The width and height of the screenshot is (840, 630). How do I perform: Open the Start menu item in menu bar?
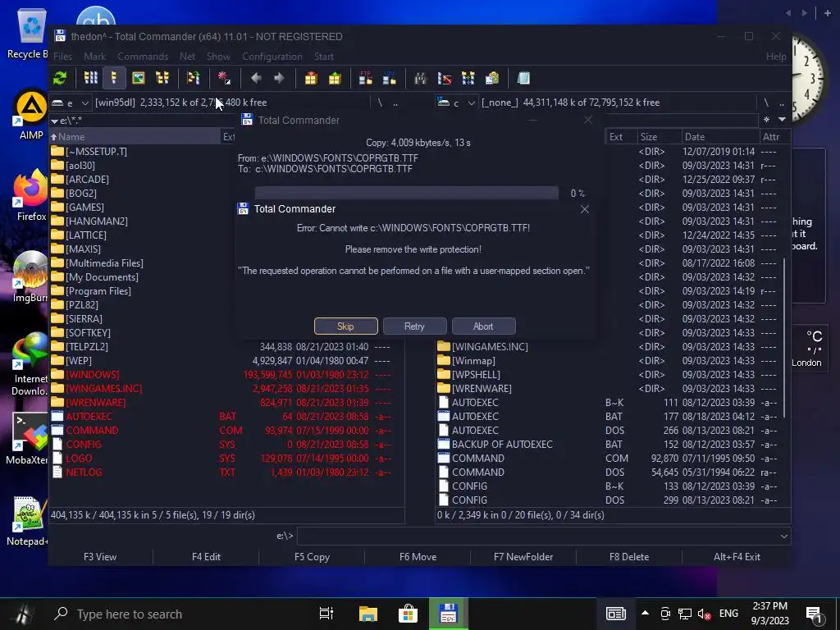pyautogui.click(x=323, y=57)
